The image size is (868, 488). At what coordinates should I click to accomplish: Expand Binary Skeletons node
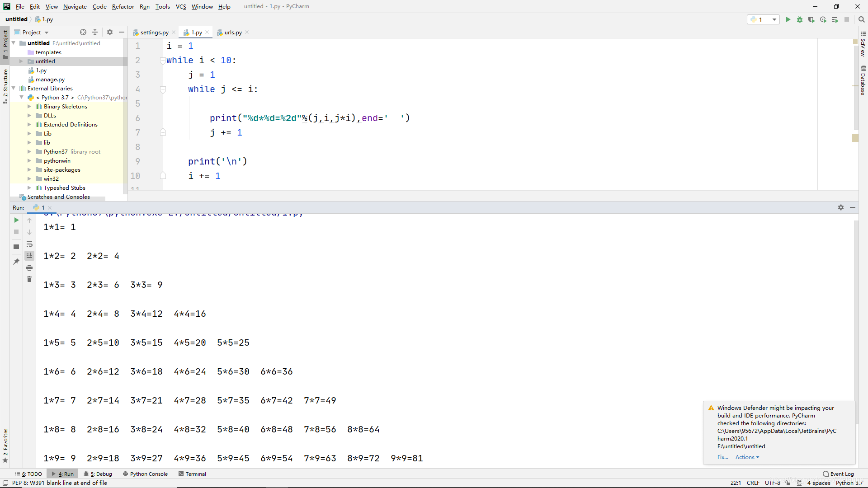(29, 106)
